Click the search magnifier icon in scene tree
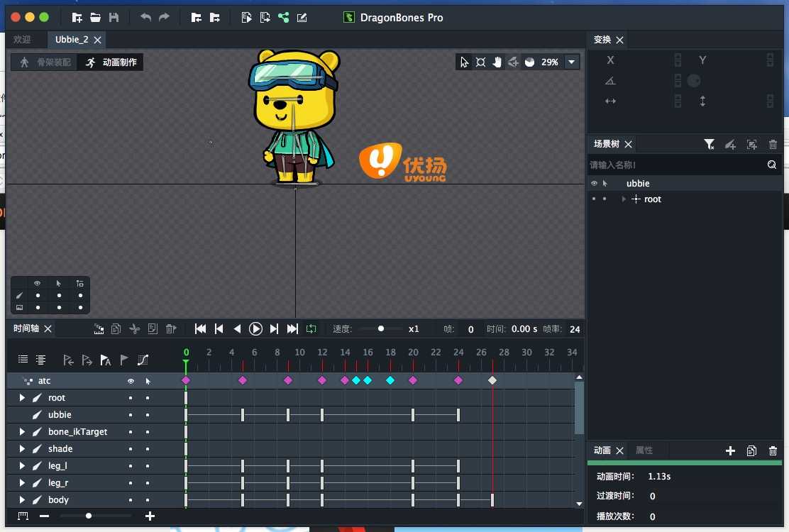This screenshot has width=789, height=532. pos(772,165)
